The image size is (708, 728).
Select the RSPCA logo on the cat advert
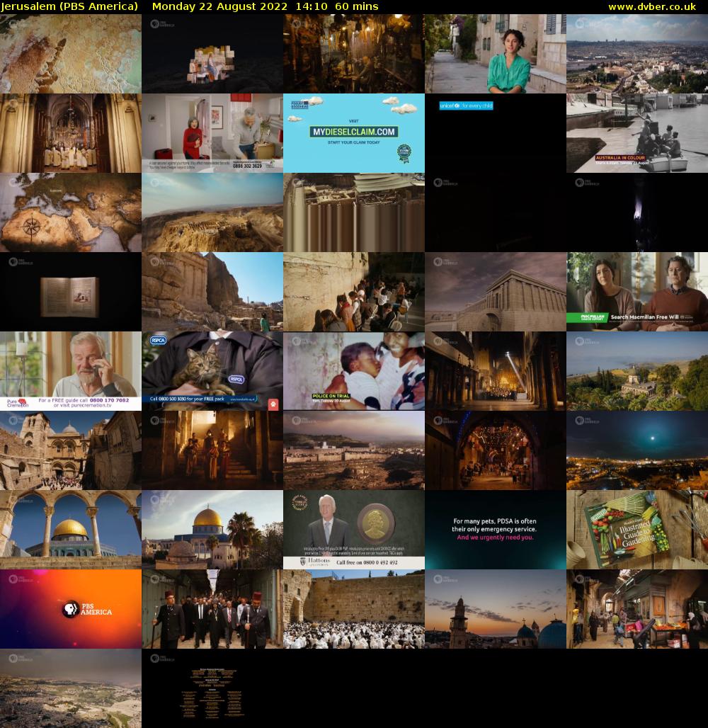click(159, 342)
